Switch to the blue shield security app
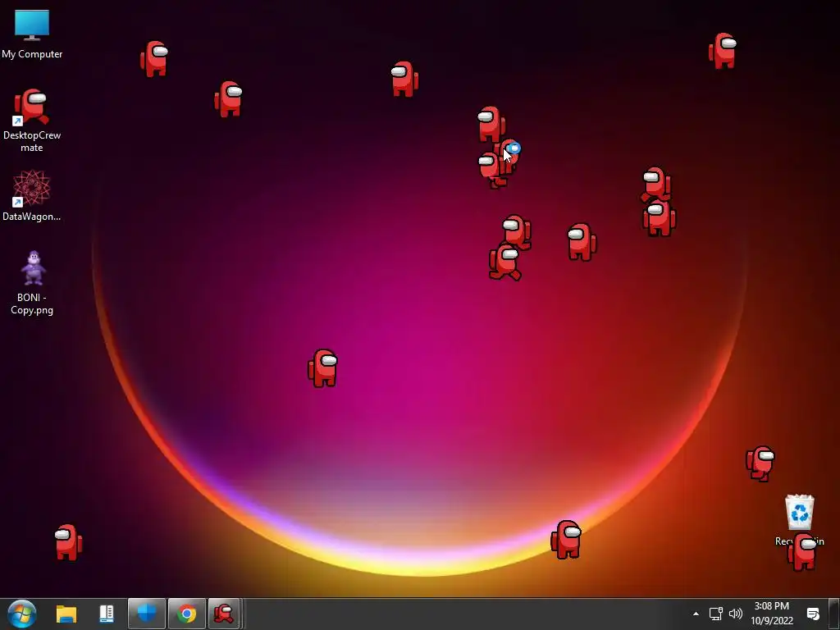840x630 pixels. pyautogui.click(x=147, y=614)
